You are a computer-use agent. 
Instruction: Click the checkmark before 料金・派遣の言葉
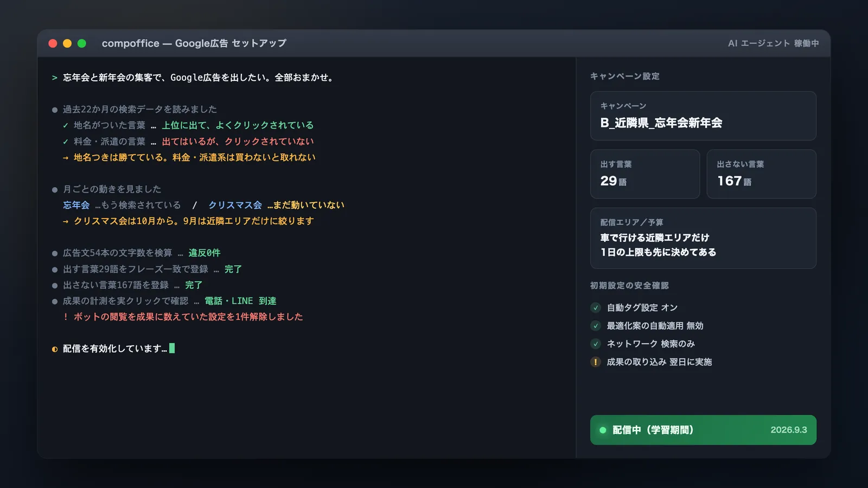pyautogui.click(x=66, y=142)
